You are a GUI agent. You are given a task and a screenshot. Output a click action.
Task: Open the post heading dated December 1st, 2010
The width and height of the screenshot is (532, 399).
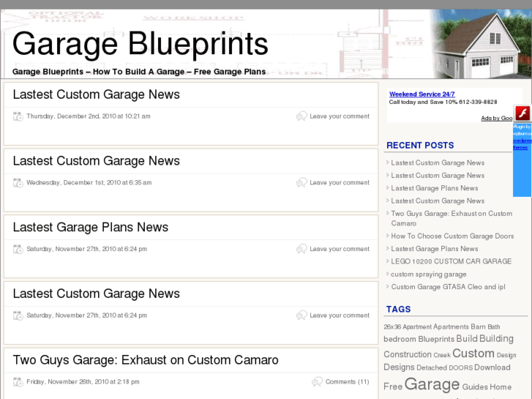pyautogui.click(x=97, y=160)
